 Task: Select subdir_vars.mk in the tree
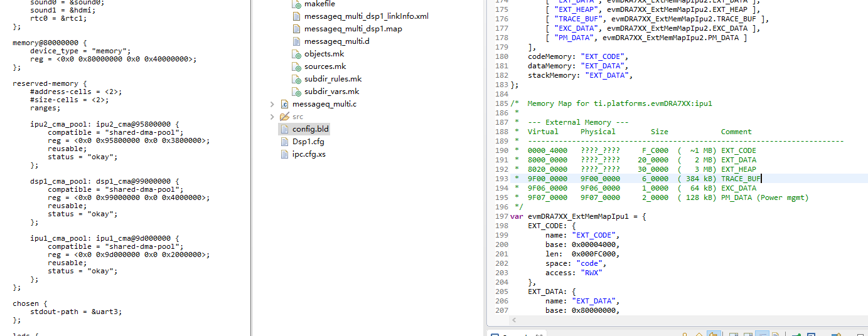pyautogui.click(x=332, y=92)
